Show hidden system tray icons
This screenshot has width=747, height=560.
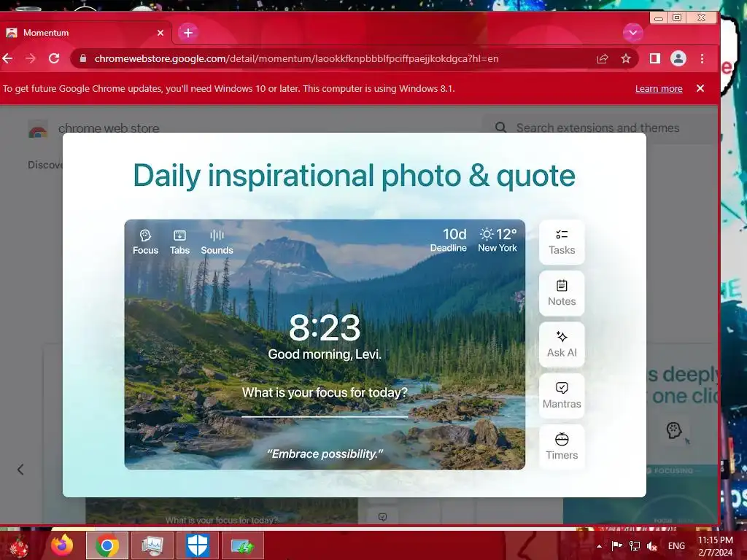coord(599,546)
